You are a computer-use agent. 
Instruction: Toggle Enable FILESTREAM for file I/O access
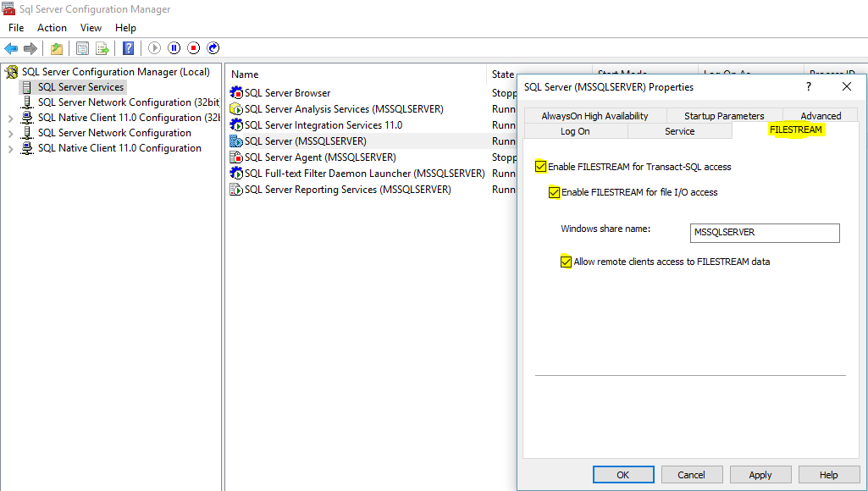554,192
